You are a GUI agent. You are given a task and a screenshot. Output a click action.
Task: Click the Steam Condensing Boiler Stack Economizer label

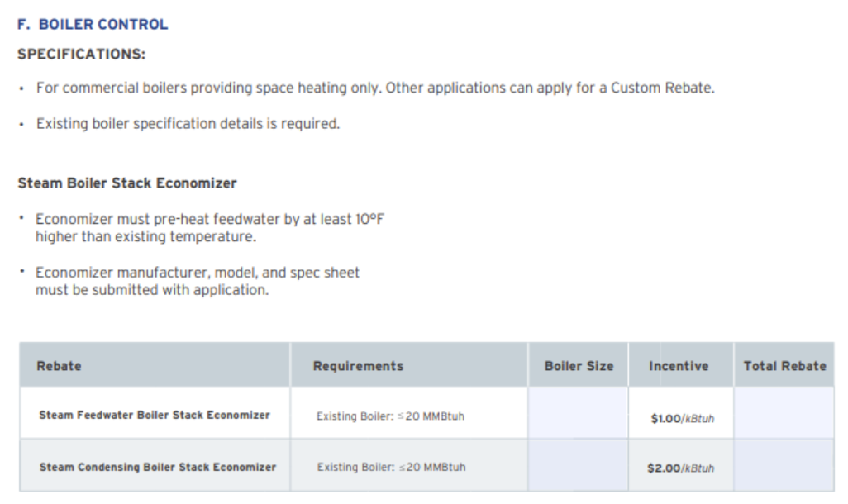(157, 467)
